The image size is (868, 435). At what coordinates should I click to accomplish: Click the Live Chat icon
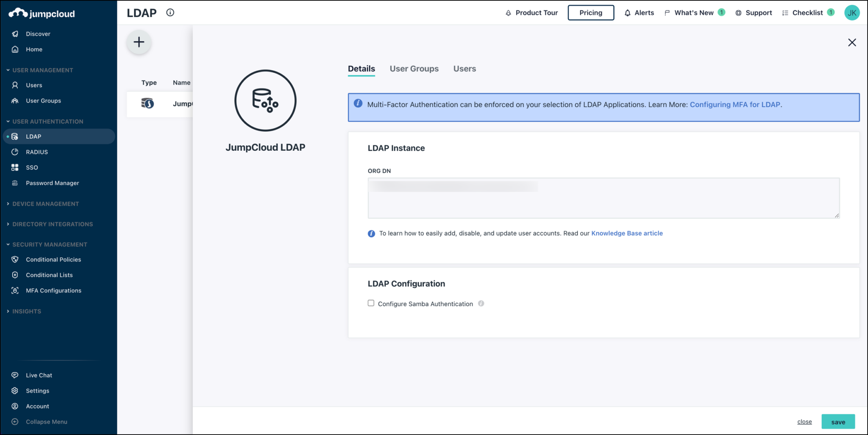(x=15, y=375)
